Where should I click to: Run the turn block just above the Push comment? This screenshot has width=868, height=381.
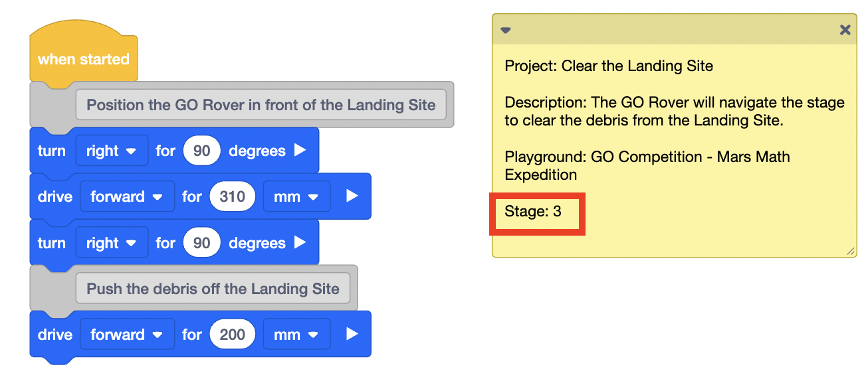300,243
